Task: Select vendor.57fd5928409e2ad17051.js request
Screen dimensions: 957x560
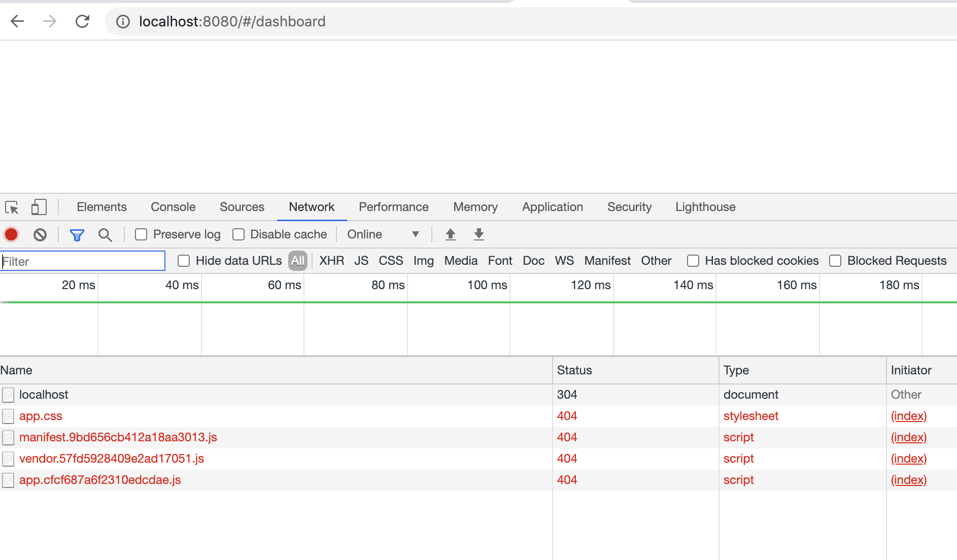Action: pyautogui.click(x=112, y=459)
